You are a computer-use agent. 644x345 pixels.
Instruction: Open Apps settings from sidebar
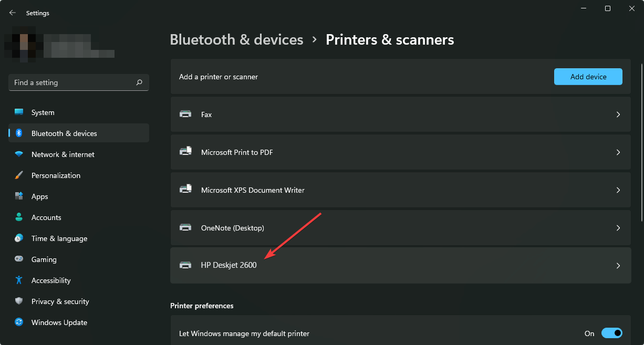pos(19,196)
